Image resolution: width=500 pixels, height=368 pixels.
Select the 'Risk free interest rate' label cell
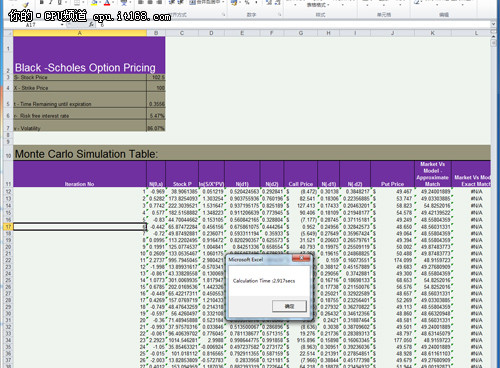(x=80, y=113)
